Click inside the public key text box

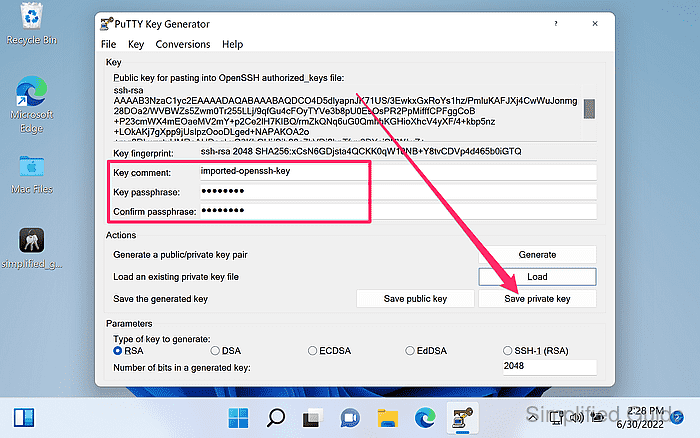point(346,114)
